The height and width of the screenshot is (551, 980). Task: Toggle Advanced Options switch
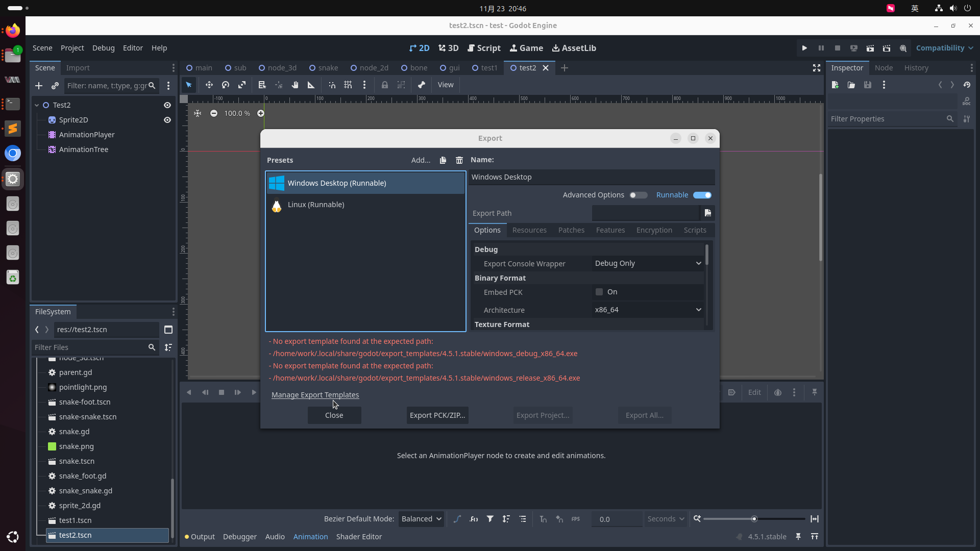click(638, 195)
